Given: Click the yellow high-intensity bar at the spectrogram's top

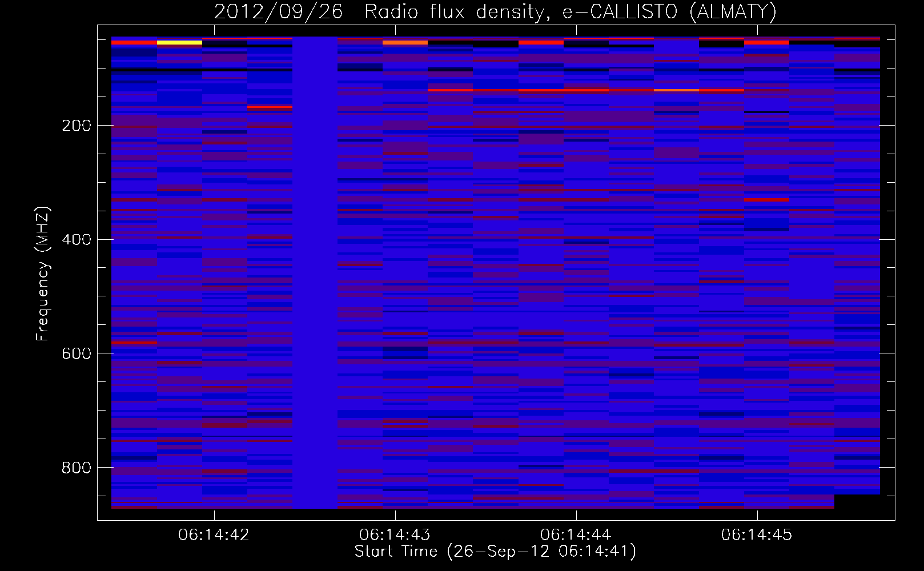Looking at the screenshot, I should click(x=179, y=42).
